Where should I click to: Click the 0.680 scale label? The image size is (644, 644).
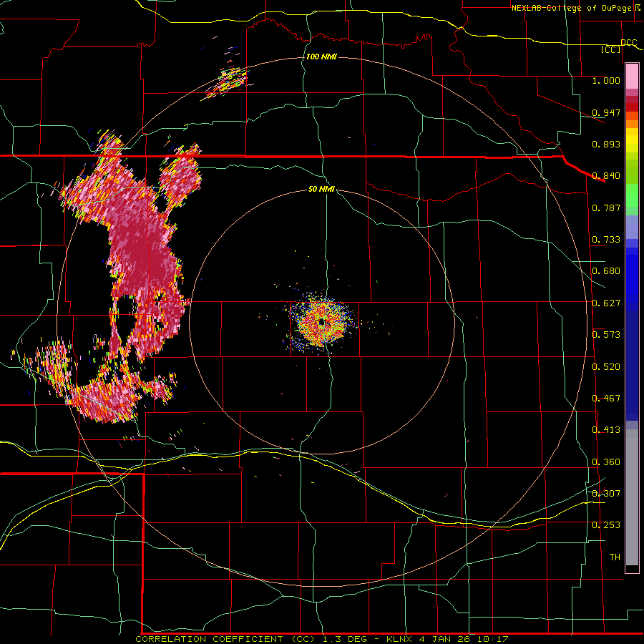[606, 271]
